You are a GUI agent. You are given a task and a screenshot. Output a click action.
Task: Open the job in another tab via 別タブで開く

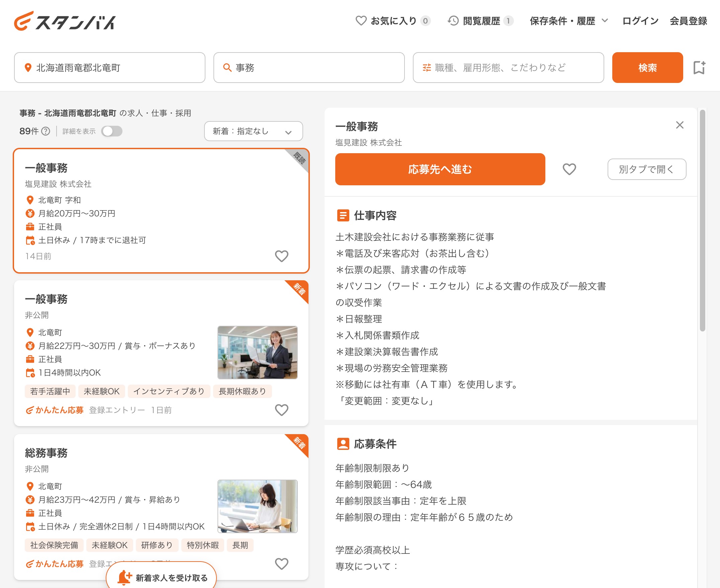click(x=647, y=169)
